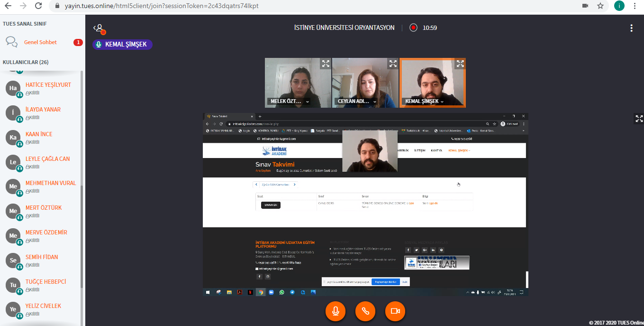Expand Ceylan Adı's video dropdown menu
644x326 pixels.
coord(374,102)
